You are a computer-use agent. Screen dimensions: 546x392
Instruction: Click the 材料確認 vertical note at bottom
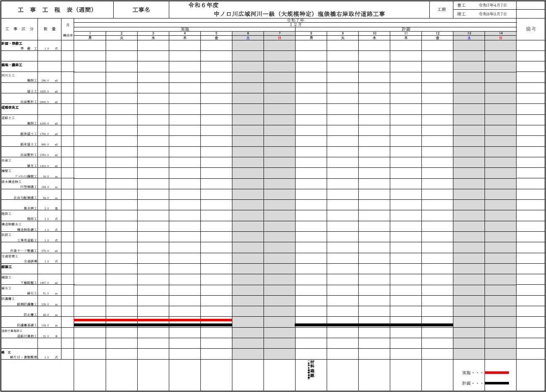point(311,370)
